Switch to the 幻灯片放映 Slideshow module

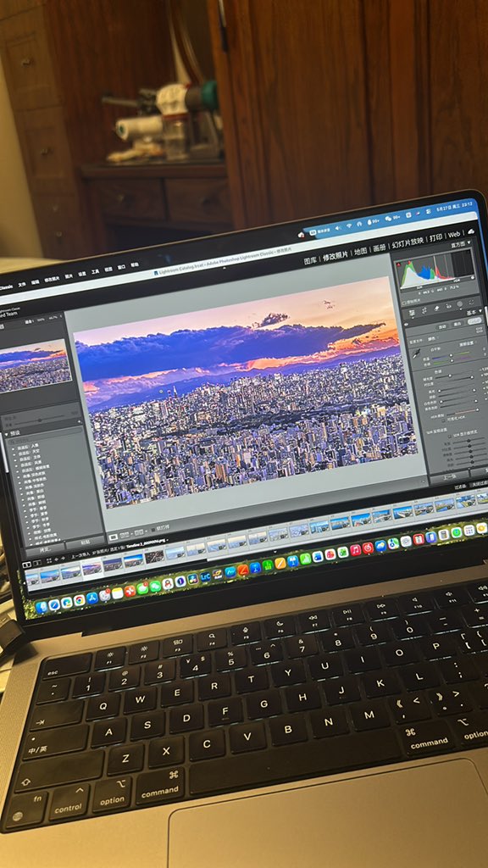[408, 243]
